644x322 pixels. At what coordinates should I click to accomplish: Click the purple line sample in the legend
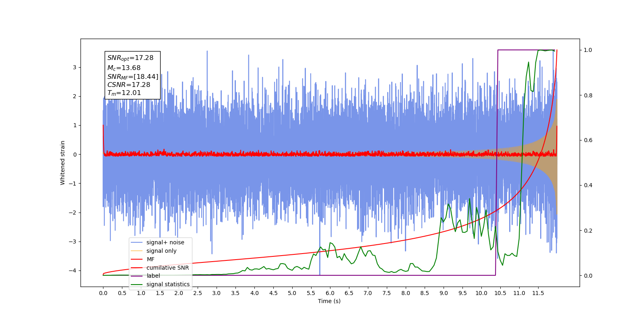[137, 276]
